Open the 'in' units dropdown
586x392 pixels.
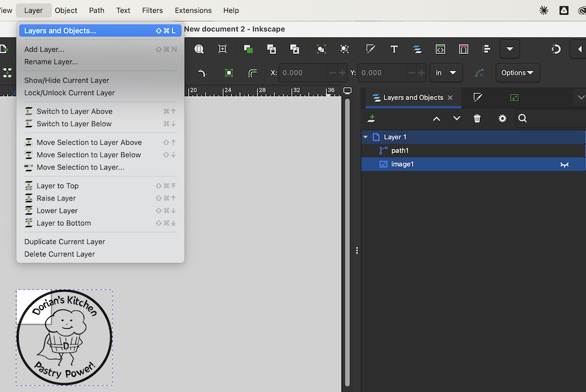(x=446, y=73)
